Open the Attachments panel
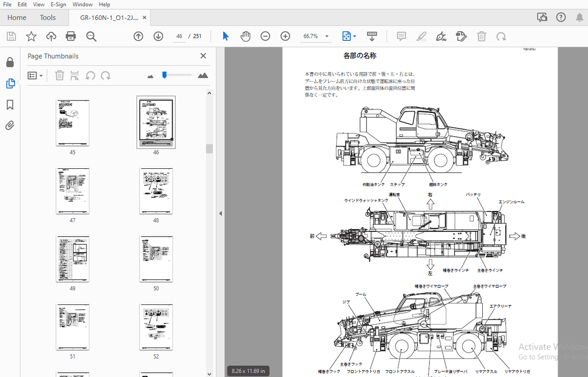 (10, 125)
